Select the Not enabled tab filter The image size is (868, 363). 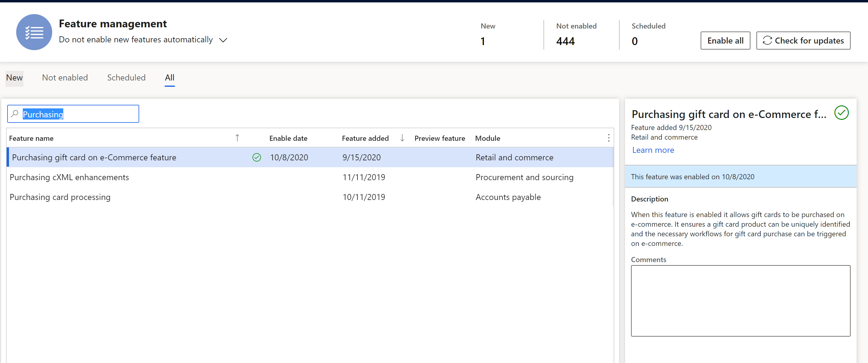click(64, 77)
